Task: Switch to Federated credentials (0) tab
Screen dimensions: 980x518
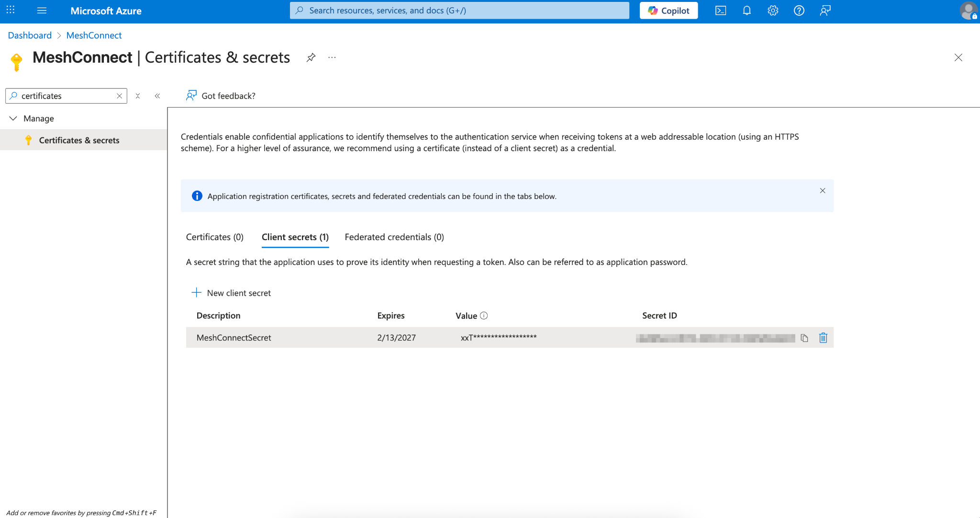Action: click(x=394, y=237)
